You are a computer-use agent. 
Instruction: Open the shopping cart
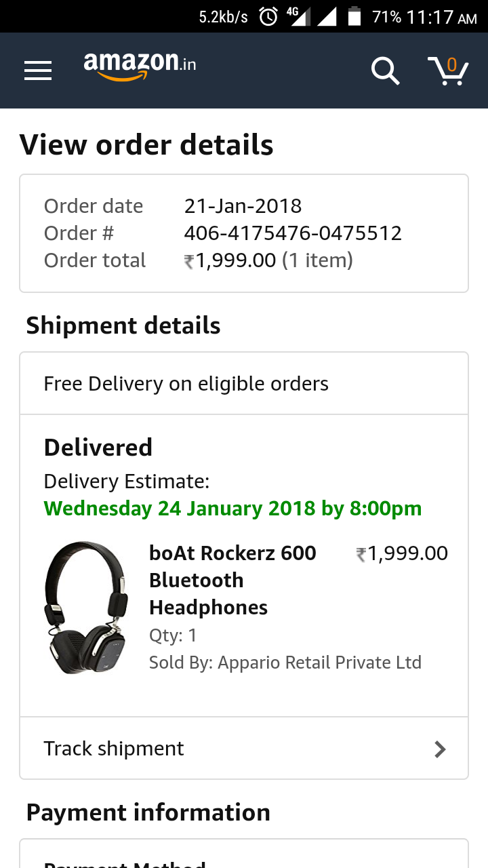coord(448,71)
